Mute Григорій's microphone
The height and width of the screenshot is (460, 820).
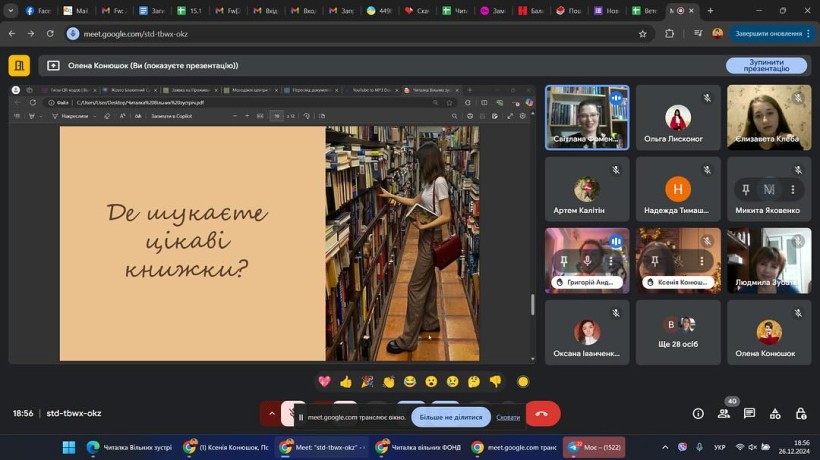coord(587,260)
